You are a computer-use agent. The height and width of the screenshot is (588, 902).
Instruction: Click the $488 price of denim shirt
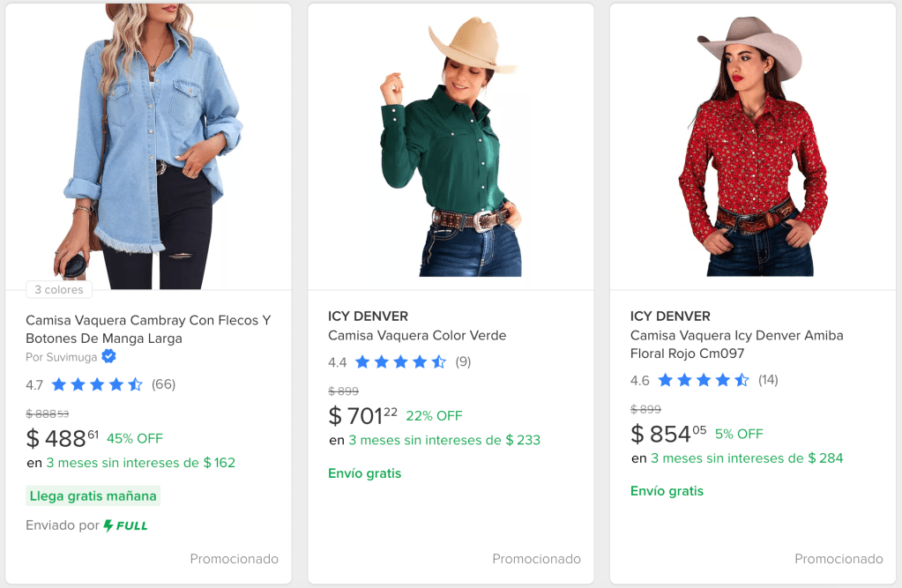pyautogui.click(x=63, y=438)
